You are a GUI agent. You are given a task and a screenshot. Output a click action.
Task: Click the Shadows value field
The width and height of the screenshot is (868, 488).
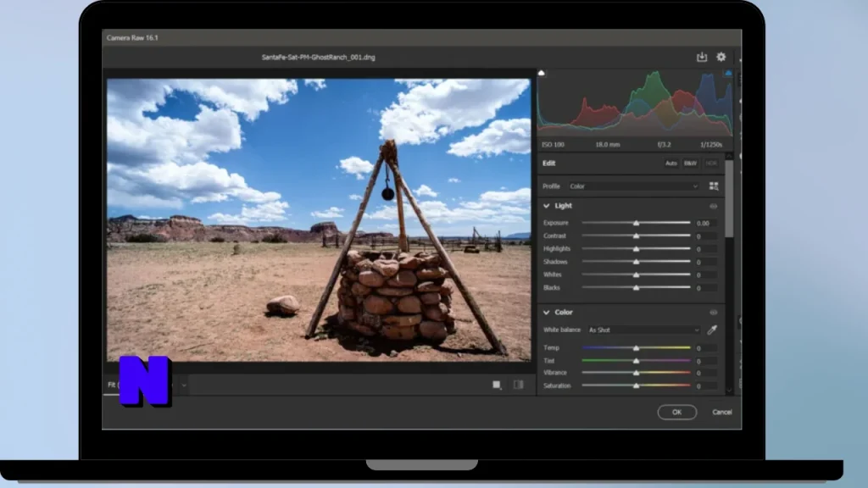(x=706, y=263)
